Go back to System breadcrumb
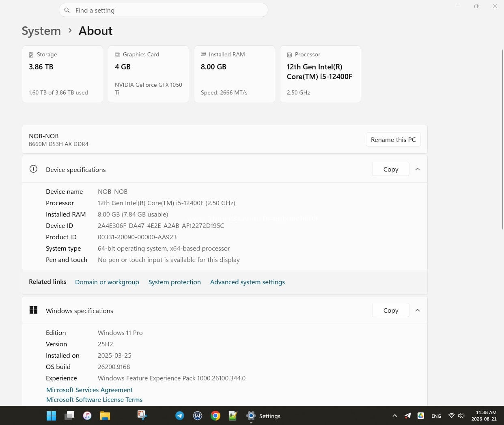The height and width of the screenshot is (425, 504). [x=41, y=31]
